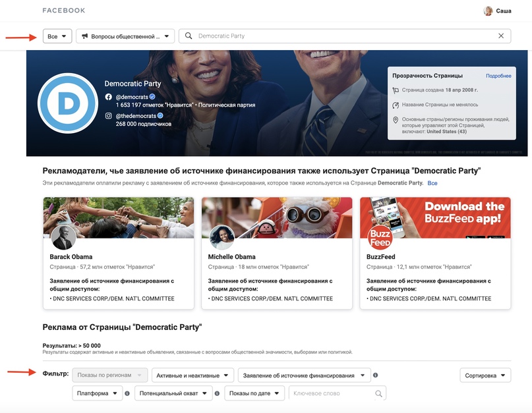Click the 'Barack Obama' card title
Image resolution: width=532 pixels, height=413 pixels.
coord(71,257)
